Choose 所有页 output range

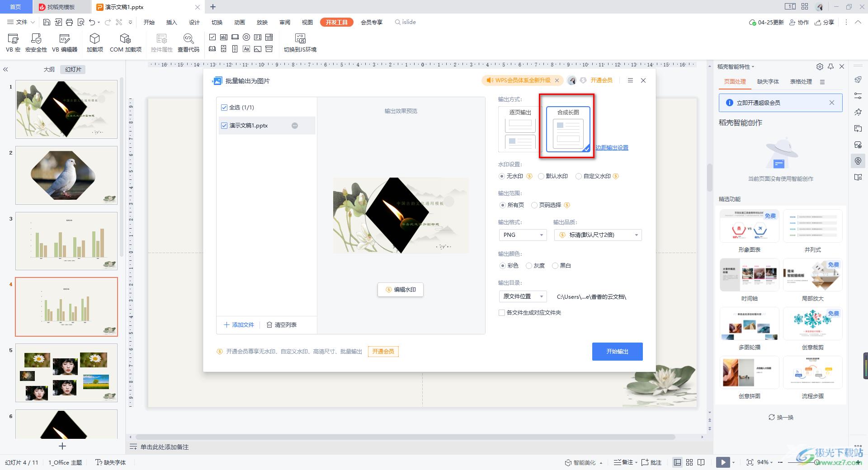[502, 205]
